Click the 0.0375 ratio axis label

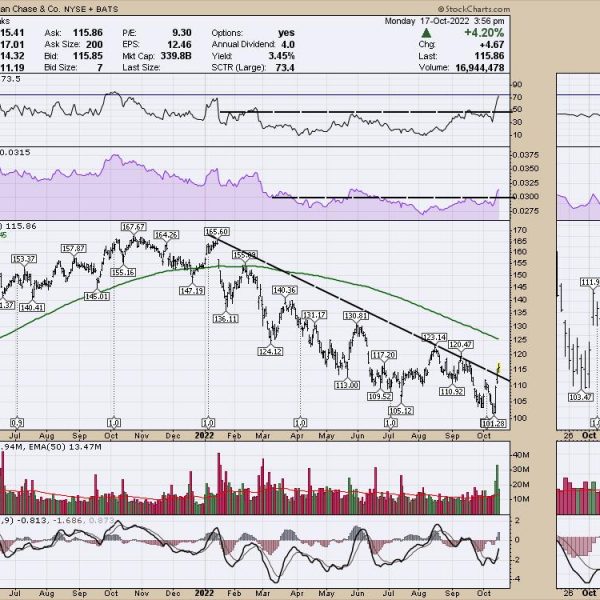pos(525,155)
